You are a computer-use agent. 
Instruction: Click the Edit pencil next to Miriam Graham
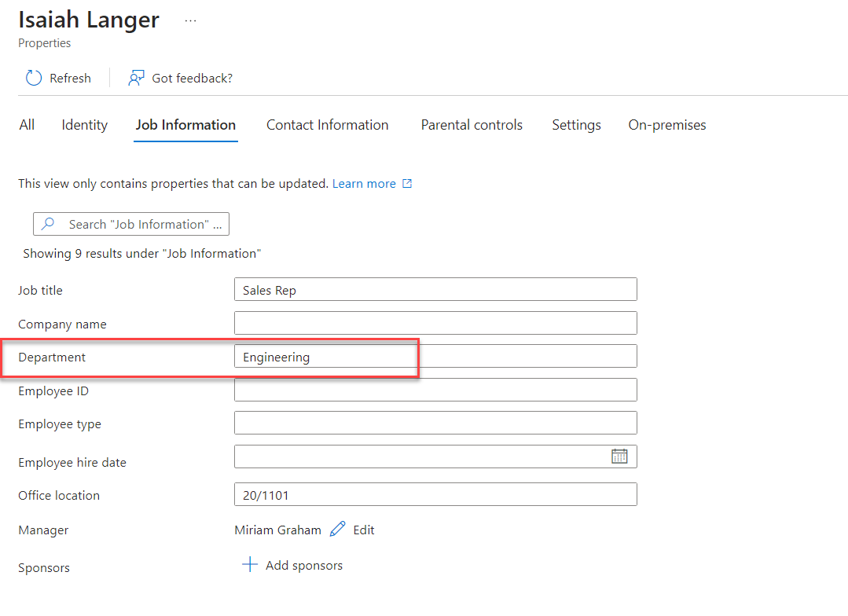(x=337, y=529)
